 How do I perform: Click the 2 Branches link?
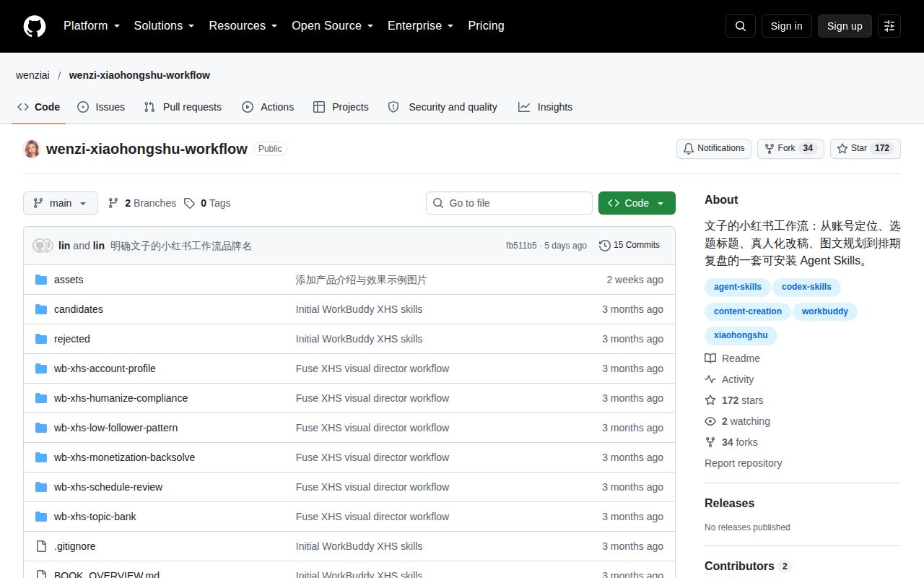pyautogui.click(x=142, y=203)
